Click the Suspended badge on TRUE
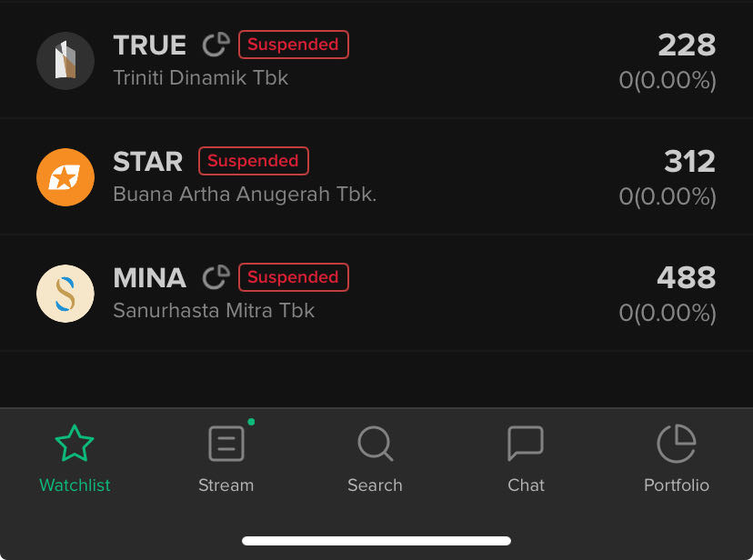The width and height of the screenshot is (753, 560). click(x=293, y=45)
